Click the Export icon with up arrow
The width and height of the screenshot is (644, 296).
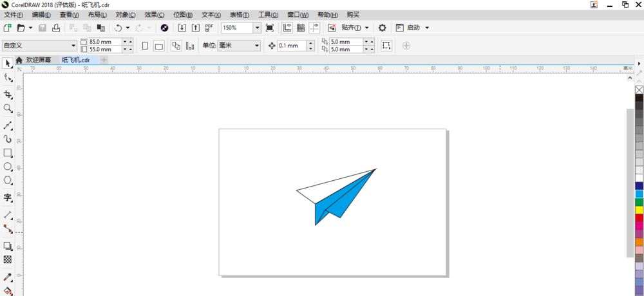[x=196, y=28]
